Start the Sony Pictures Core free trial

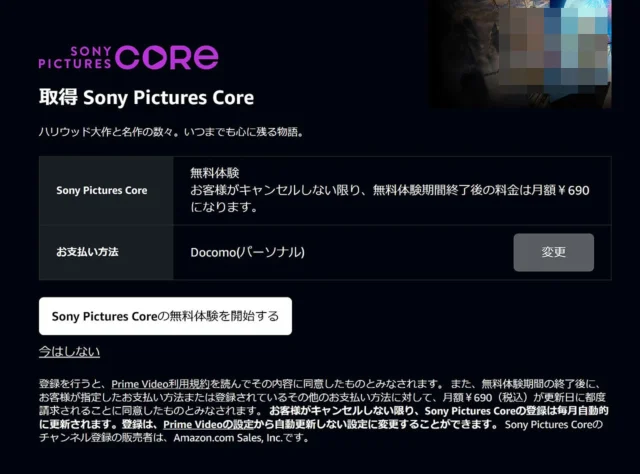point(165,316)
